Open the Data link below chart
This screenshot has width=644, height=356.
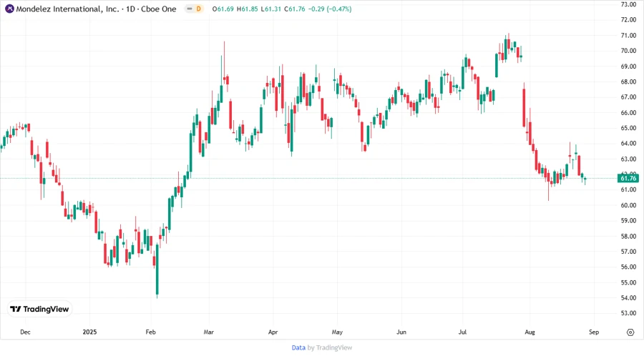coord(298,347)
